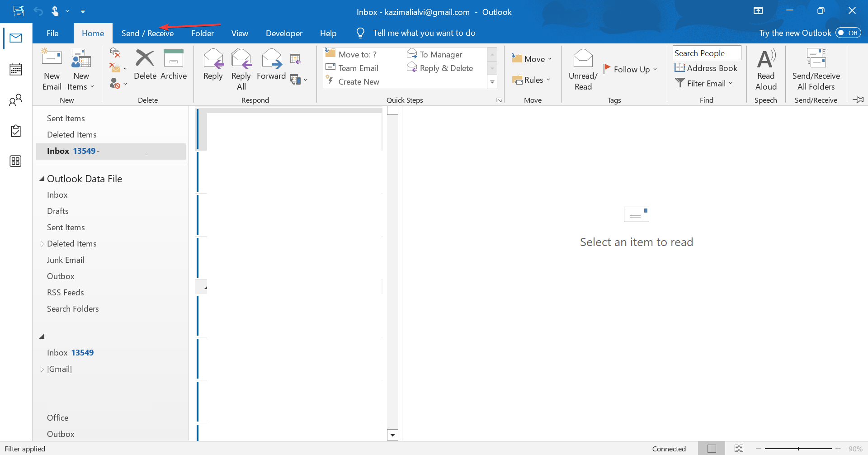The width and height of the screenshot is (868, 455).
Task: Open the Tasks view in sidebar
Action: (16, 131)
